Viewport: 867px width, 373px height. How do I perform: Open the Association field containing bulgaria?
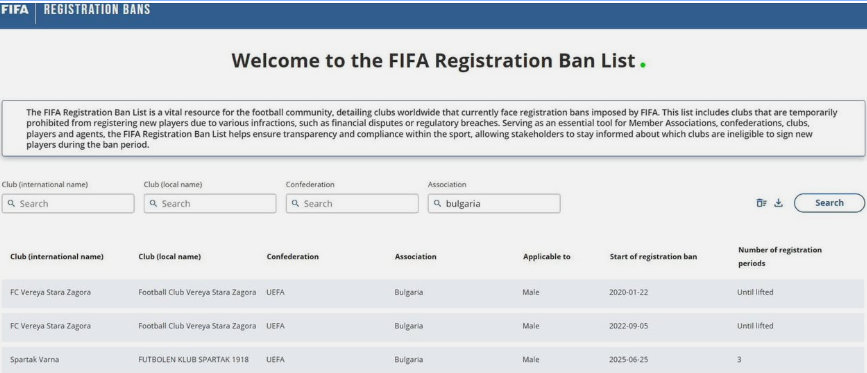tap(494, 203)
